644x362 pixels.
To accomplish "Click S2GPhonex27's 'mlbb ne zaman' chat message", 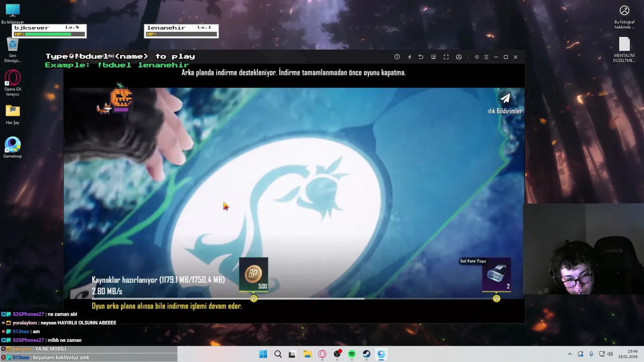I will point(64,340).
